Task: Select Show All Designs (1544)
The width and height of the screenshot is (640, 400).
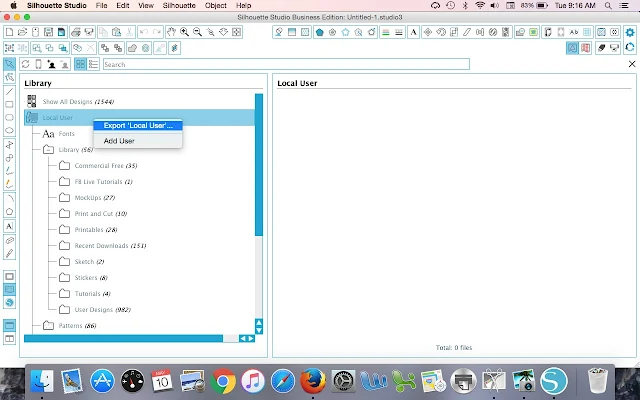Action: (78, 102)
